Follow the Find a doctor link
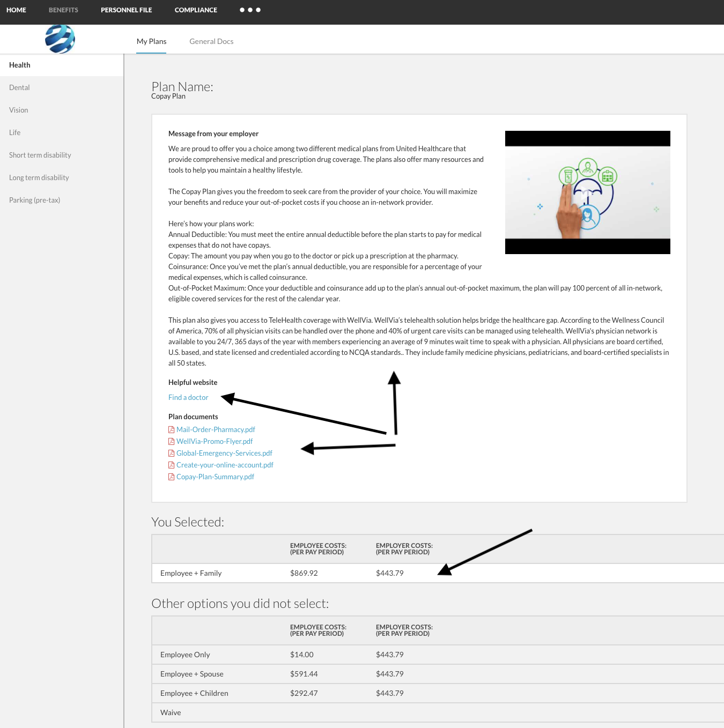This screenshot has width=724, height=728. (188, 397)
